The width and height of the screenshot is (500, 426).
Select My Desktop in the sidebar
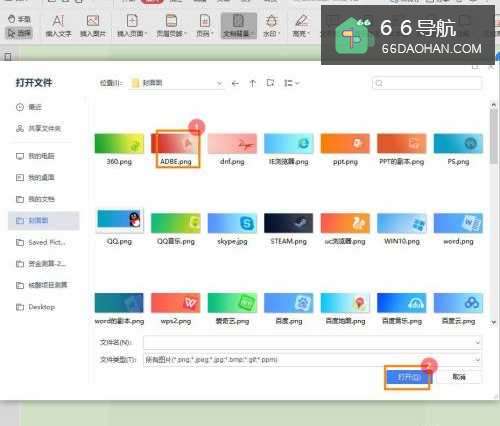pos(35,178)
